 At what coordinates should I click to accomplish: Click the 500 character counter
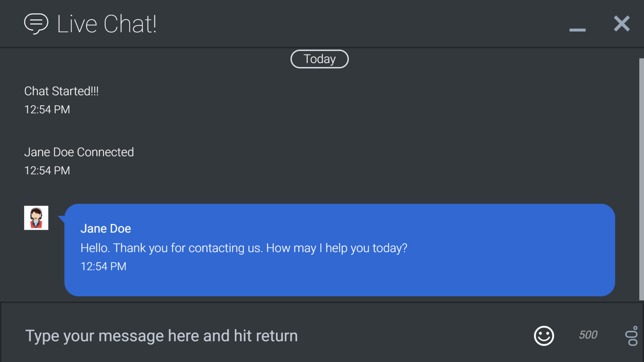[x=588, y=335]
